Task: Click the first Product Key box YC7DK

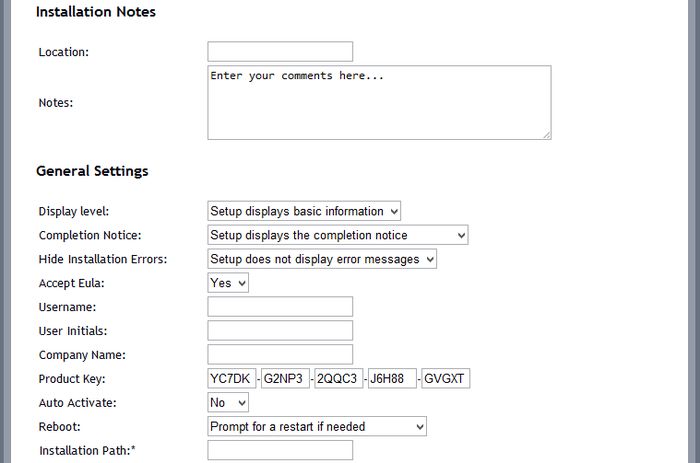Action: [232, 379]
